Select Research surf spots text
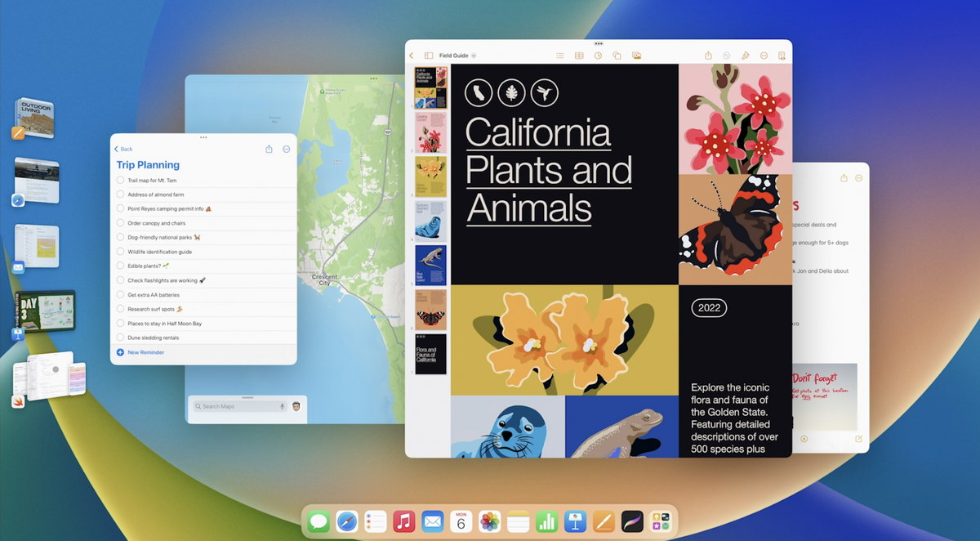The width and height of the screenshot is (980, 541). (151, 309)
